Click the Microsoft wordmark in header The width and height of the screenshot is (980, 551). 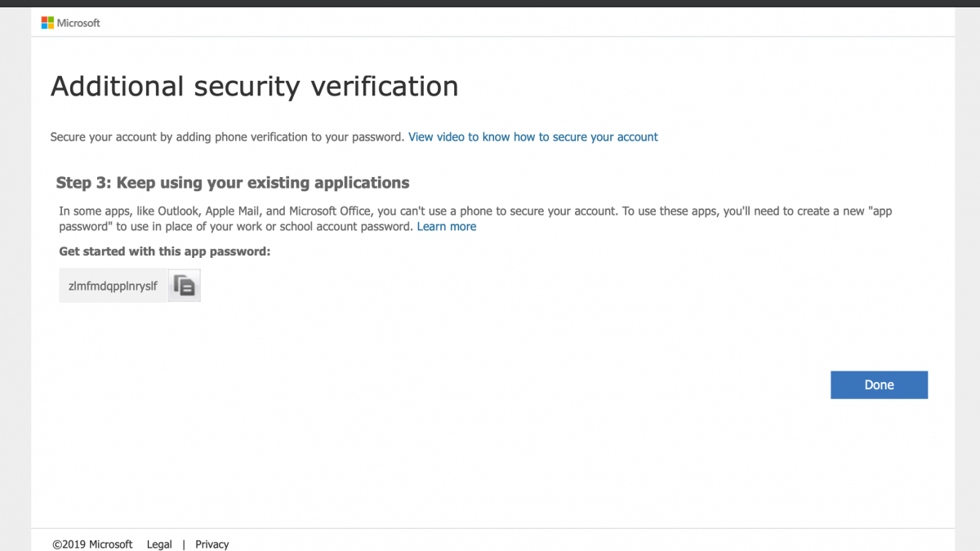[x=78, y=23]
